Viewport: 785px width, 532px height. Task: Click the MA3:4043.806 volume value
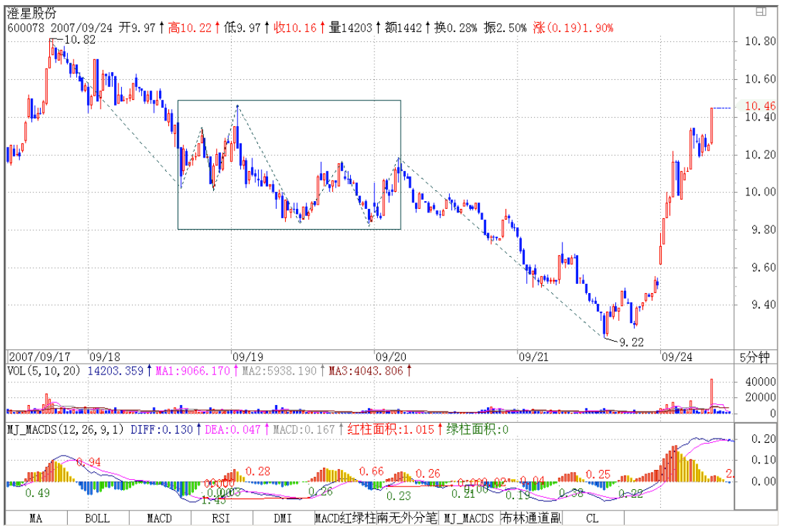[366, 372]
